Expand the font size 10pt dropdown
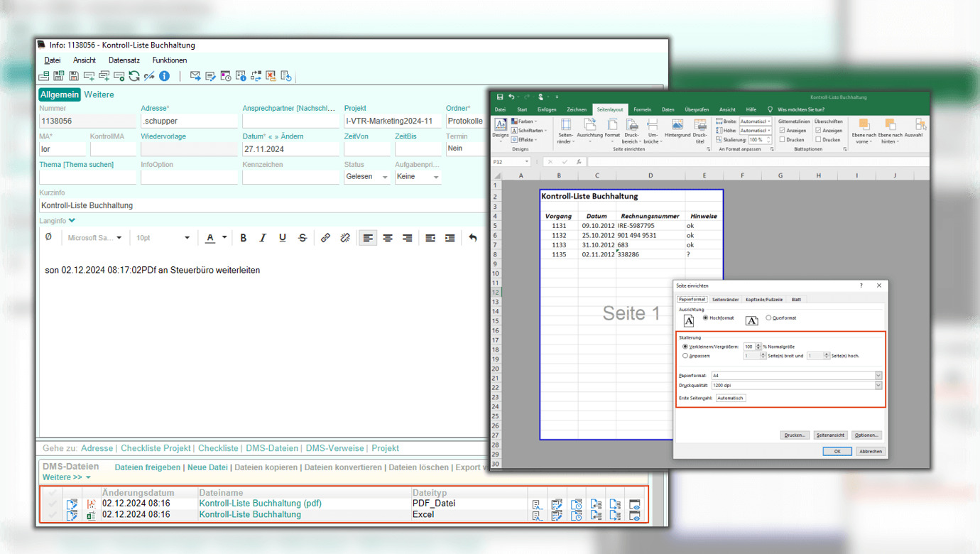 pos(187,238)
